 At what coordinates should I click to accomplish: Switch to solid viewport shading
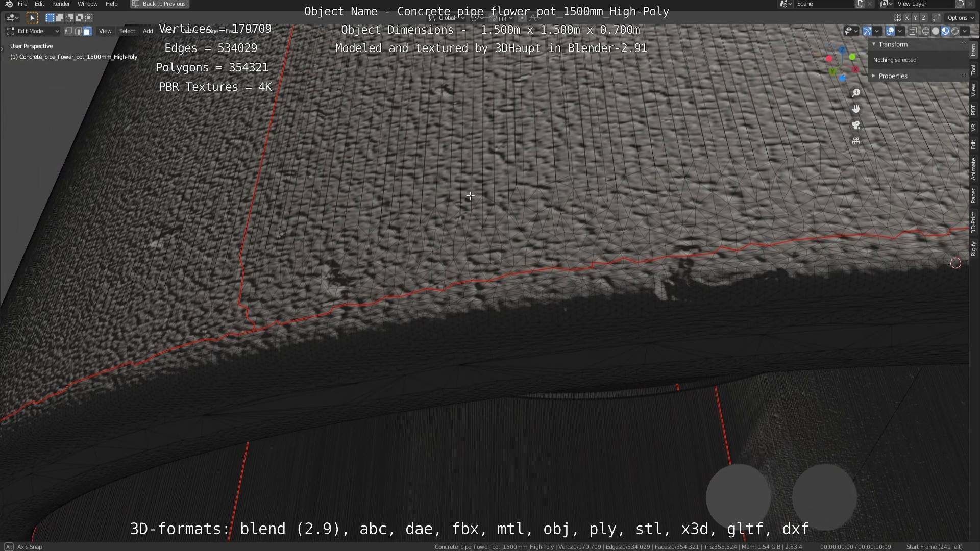(x=935, y=31)
